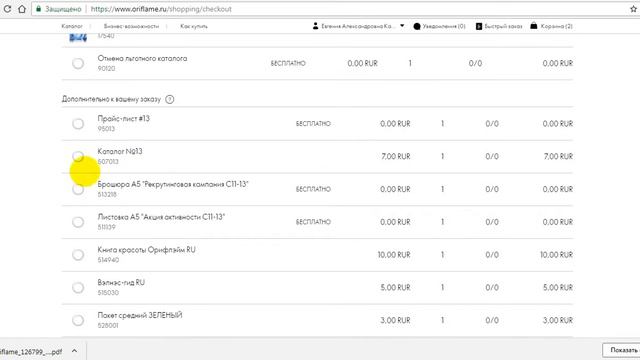Open notifications bell icon
Screen dimensions: 640x360
417,26
